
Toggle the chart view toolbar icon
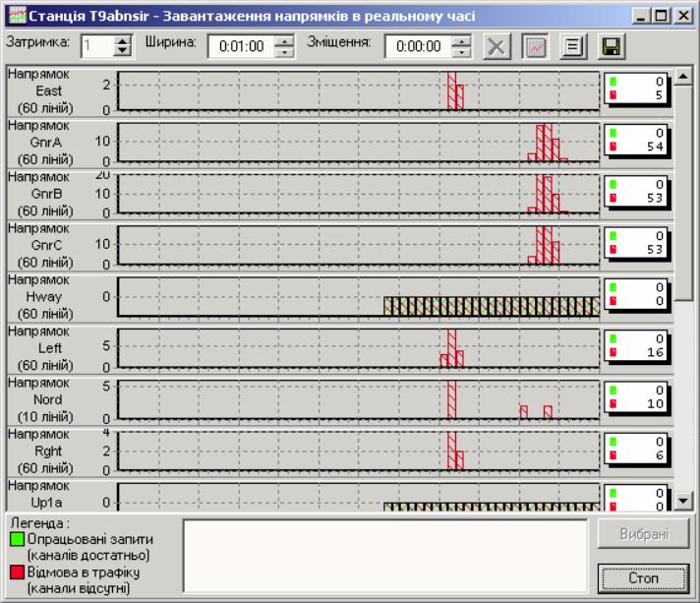click(535, 46)
